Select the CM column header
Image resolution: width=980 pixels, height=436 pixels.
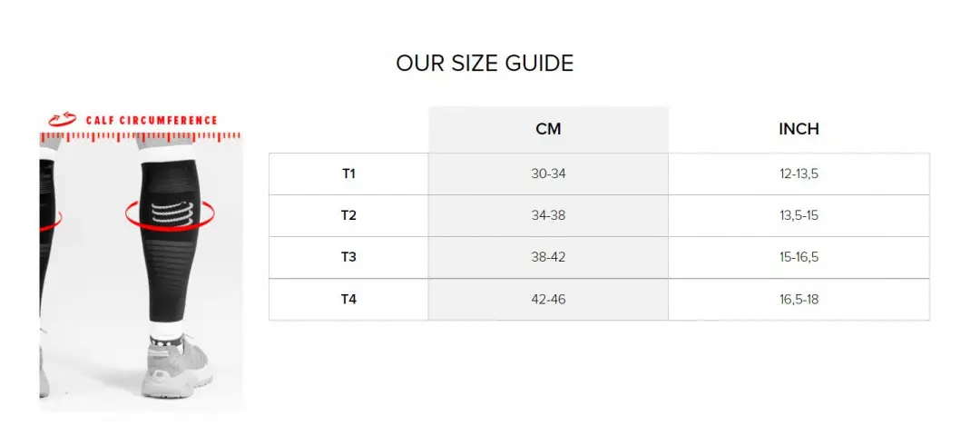[x=548, y=129]
